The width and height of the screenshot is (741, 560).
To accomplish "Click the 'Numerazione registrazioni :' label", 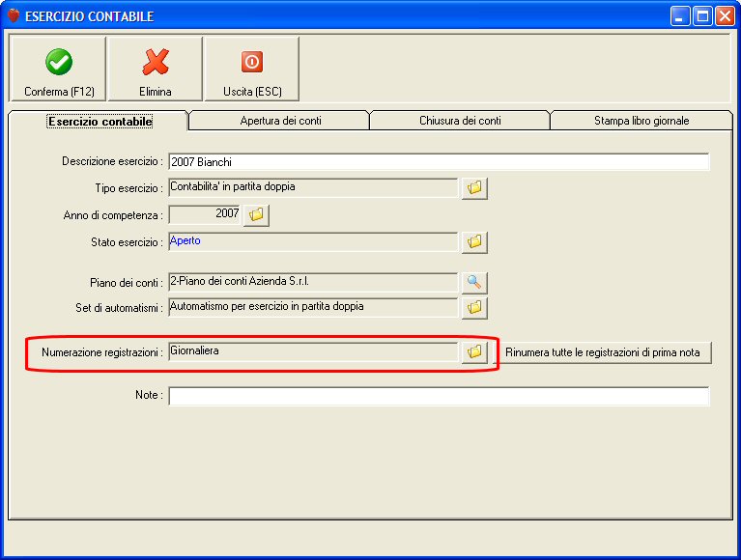I will coord(102,352).
